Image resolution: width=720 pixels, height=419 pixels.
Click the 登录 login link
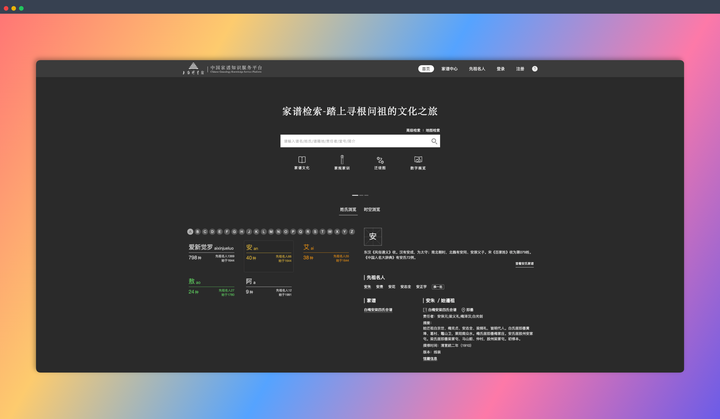(x=501, y=69)
